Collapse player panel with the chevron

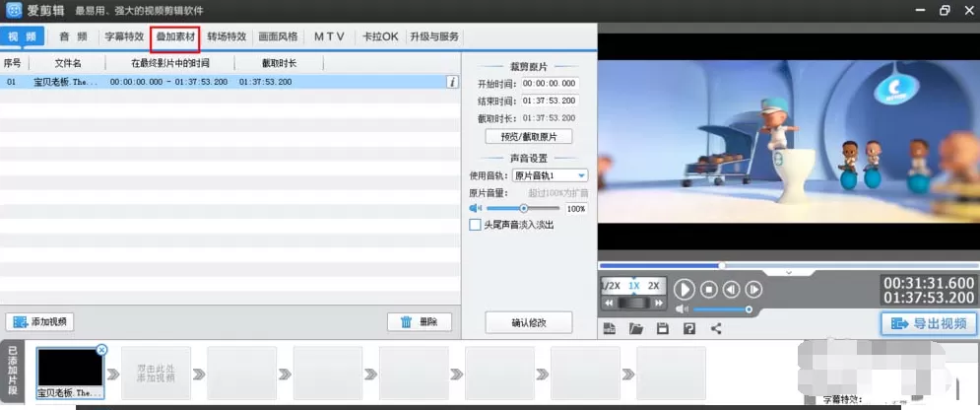click(789, 272)
